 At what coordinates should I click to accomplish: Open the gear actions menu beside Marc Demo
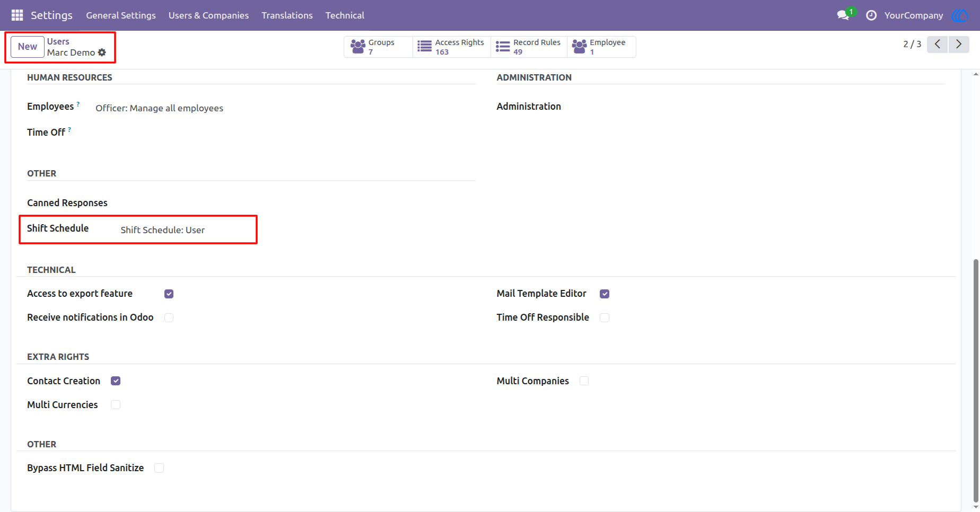(x=102, y=52)
